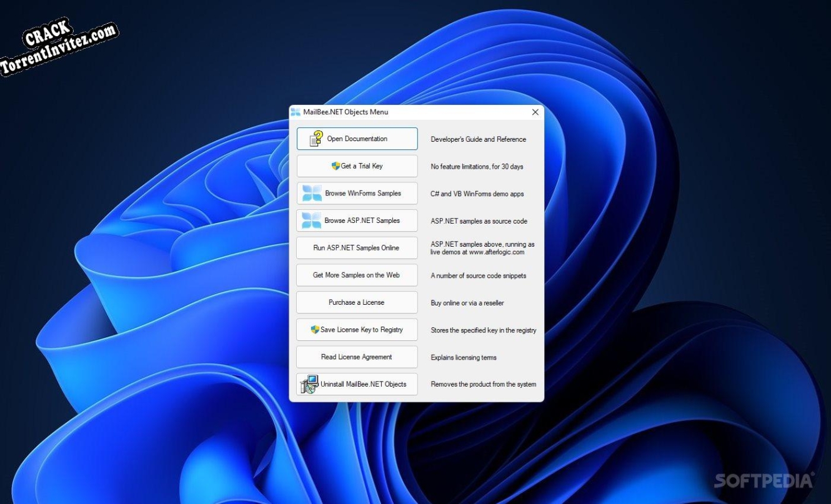Click the MailBee.NET icon in the title bar
831x504 pixels.
coord(296,112)
